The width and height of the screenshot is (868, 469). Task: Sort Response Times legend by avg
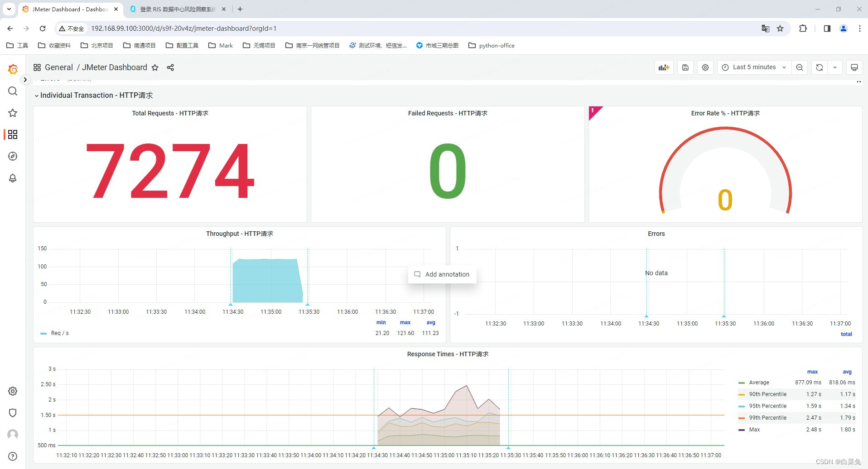click(847, 372)
